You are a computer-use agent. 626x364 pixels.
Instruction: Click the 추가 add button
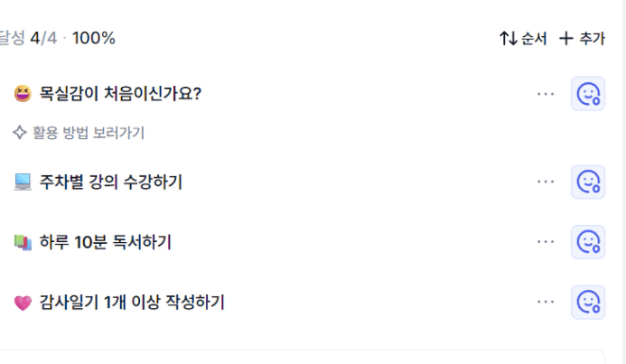582,39
